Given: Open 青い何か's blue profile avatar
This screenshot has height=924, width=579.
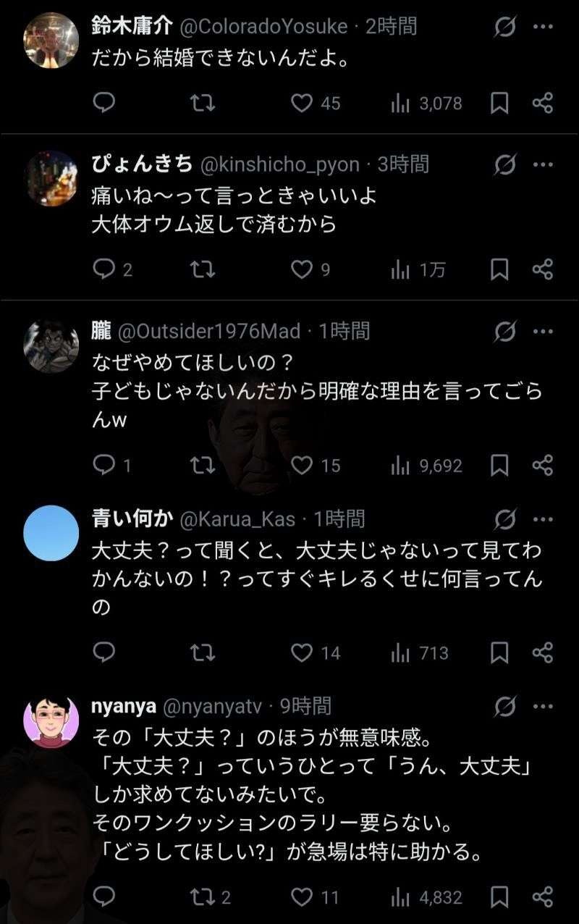Looking at the screenshot, I should [51, 532].
